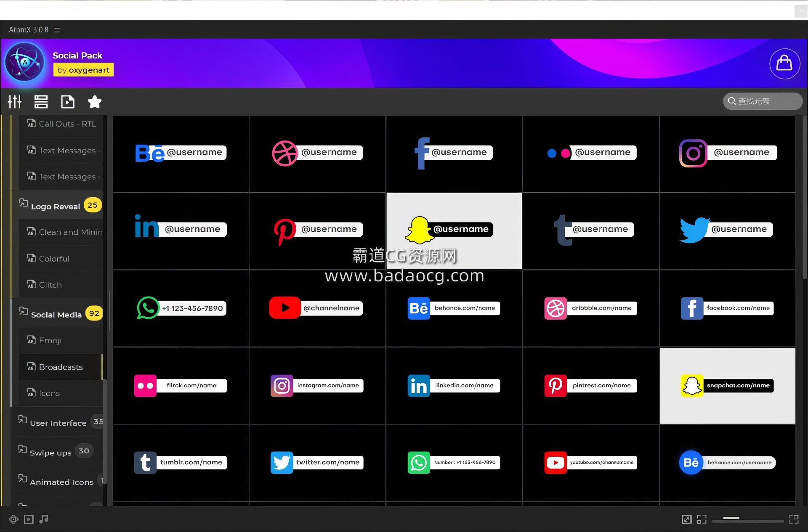Click the AtomX atom logo
The width and height of the screenshot is (808, 532).
[x=25, y=62]
